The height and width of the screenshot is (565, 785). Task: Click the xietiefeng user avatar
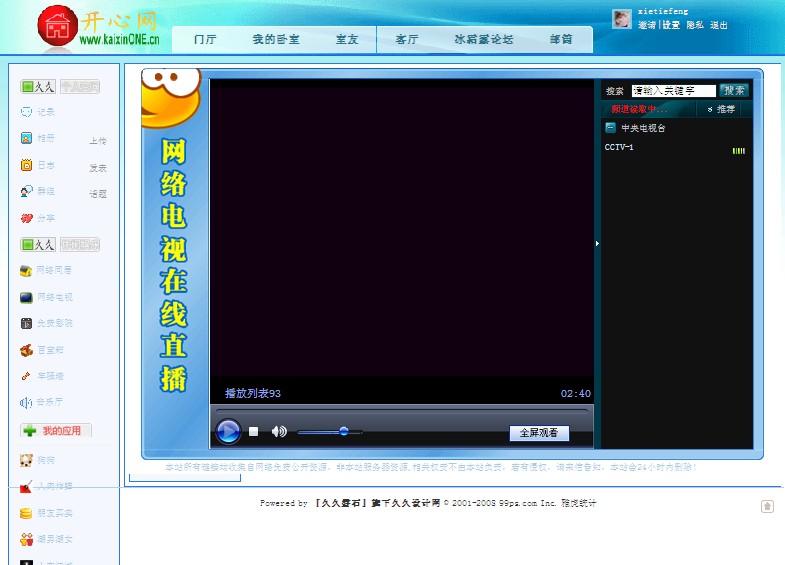click(622, 19)
